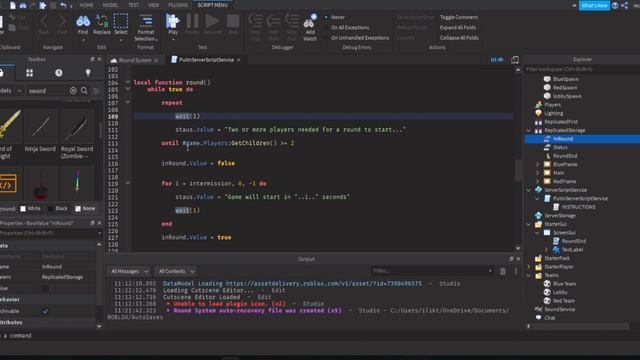This screenshot has width=640, height=360.
Task: Click Collapse All Folds
Action: [x=459, y=38]
